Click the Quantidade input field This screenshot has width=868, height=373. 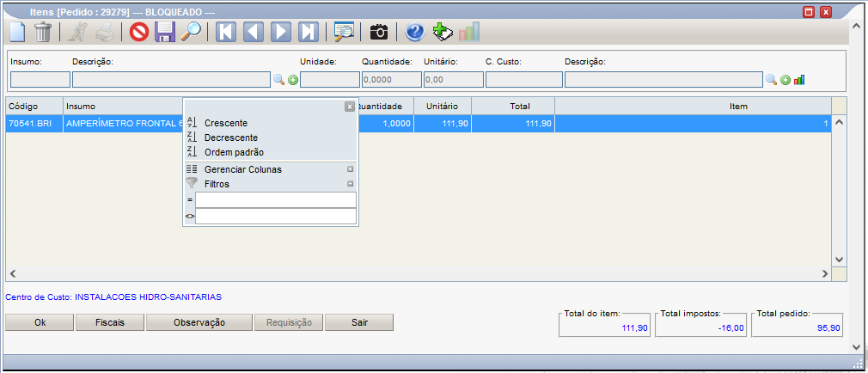point(392,80)
